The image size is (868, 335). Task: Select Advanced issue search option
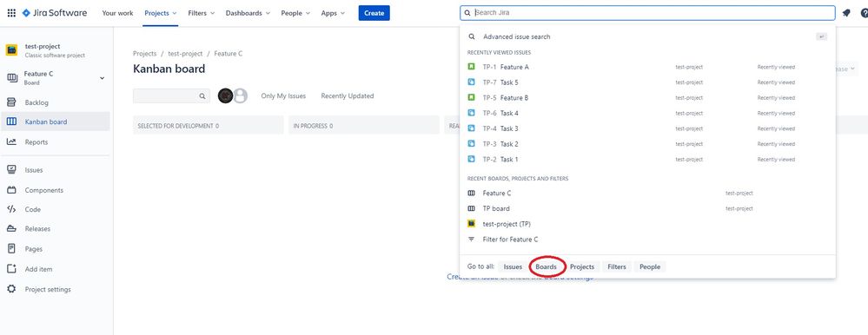coord(647,36)
